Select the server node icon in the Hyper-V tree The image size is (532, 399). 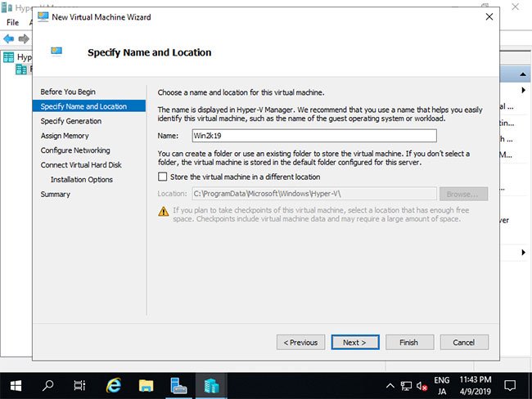21,69
